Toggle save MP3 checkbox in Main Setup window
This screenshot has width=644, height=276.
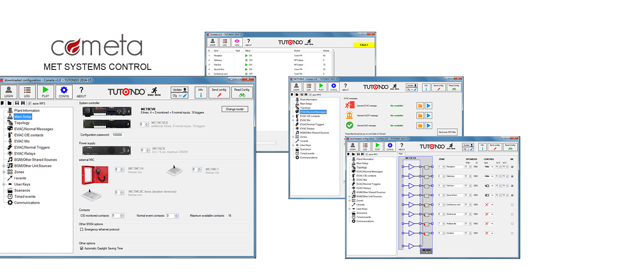29,103
